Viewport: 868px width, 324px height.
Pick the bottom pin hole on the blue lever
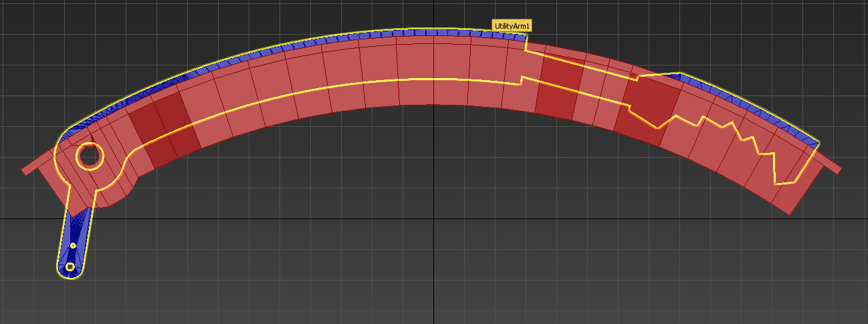70,267
